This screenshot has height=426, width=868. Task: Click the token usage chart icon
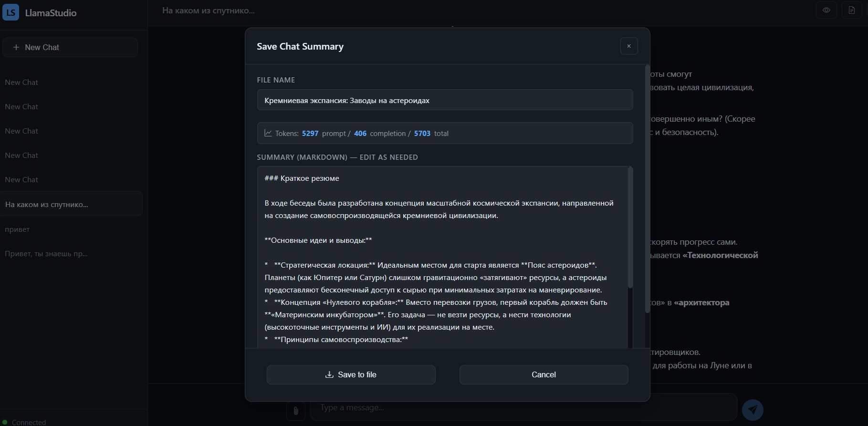point(268,134)
